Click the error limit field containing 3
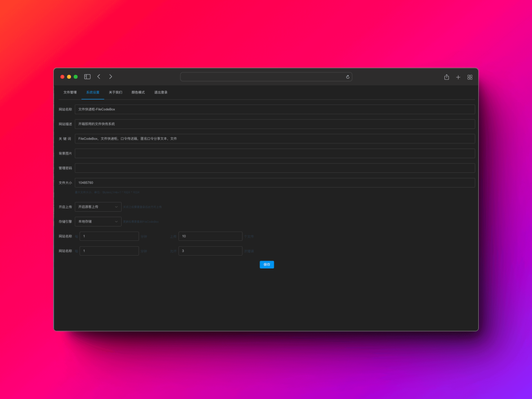This screenshot has width=532, height=399. (210, 251)
